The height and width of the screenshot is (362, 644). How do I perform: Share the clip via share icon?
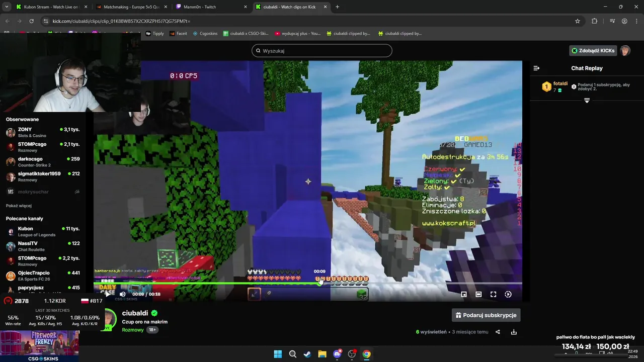point(498,332)
